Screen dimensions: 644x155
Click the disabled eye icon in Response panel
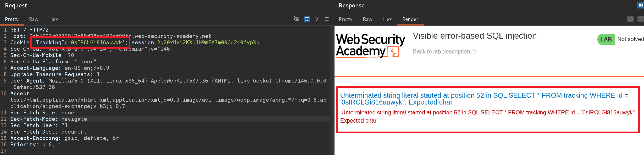[x=630, y=19]
